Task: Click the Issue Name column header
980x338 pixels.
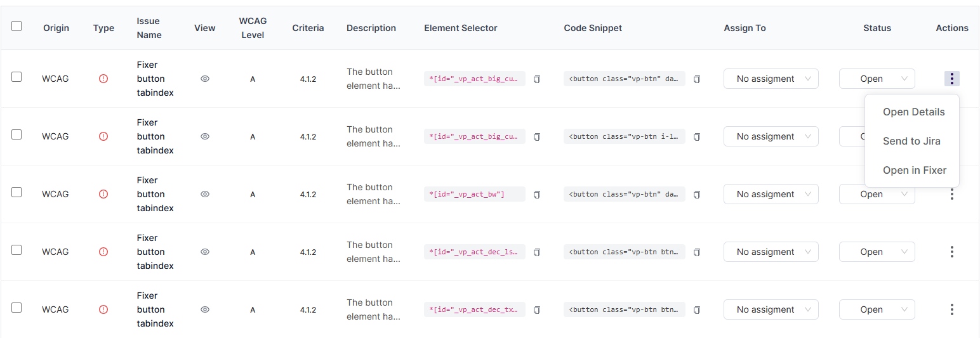Action: [x=149, y=28]
